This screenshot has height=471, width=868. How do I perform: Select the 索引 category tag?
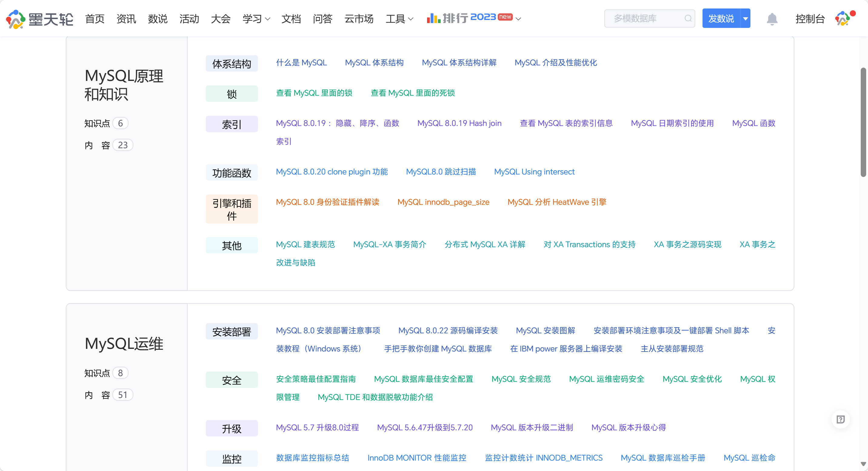click(x=232, y=124)
